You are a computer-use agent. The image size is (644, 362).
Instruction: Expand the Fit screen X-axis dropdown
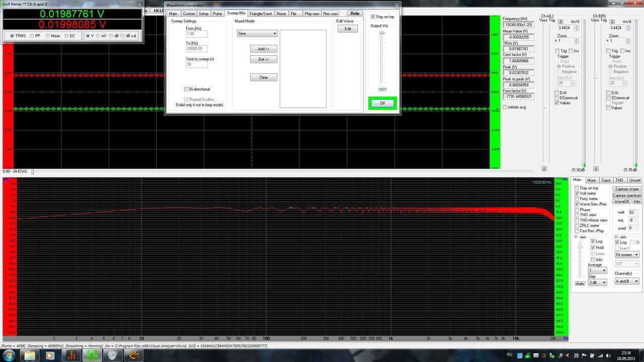627,254
